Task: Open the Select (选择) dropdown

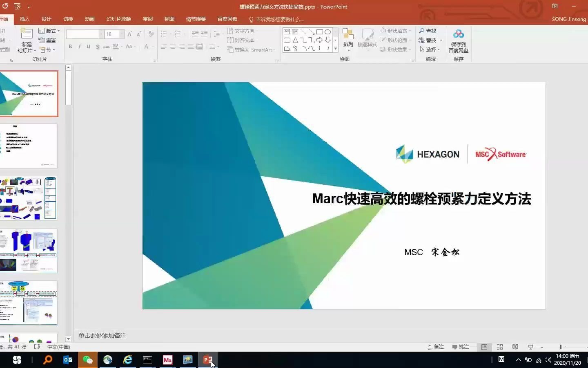Action: [429, 49]
